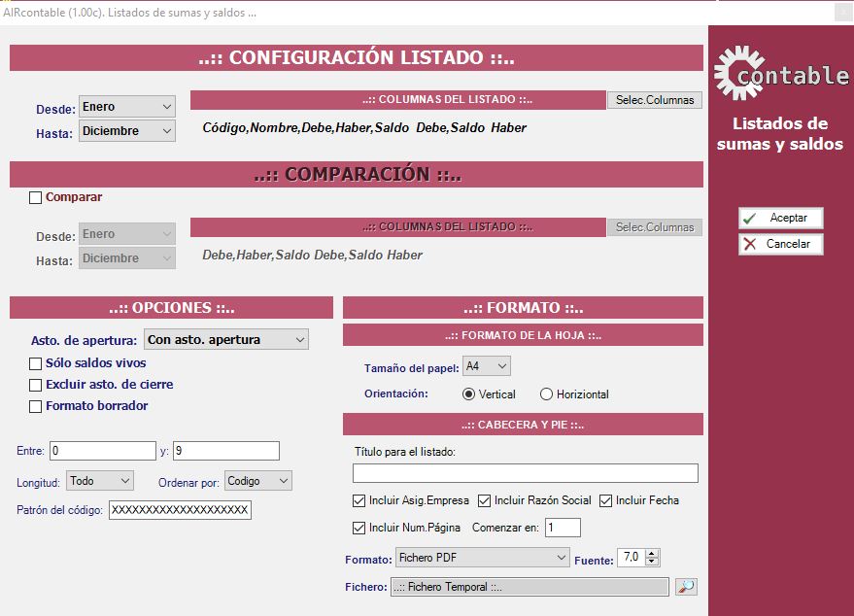Open the Longitud Todo dropdown
854x616 pixels.
pyautogui.click(x=100, y=481)
